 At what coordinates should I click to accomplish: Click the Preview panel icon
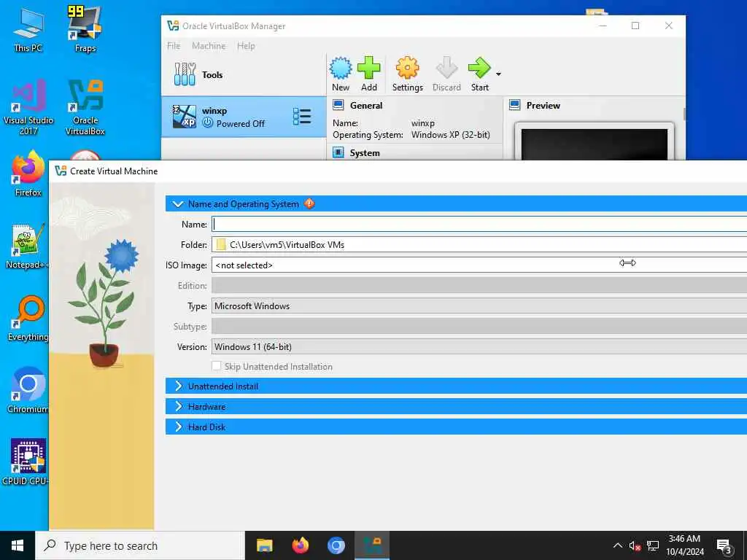(514, 105)
